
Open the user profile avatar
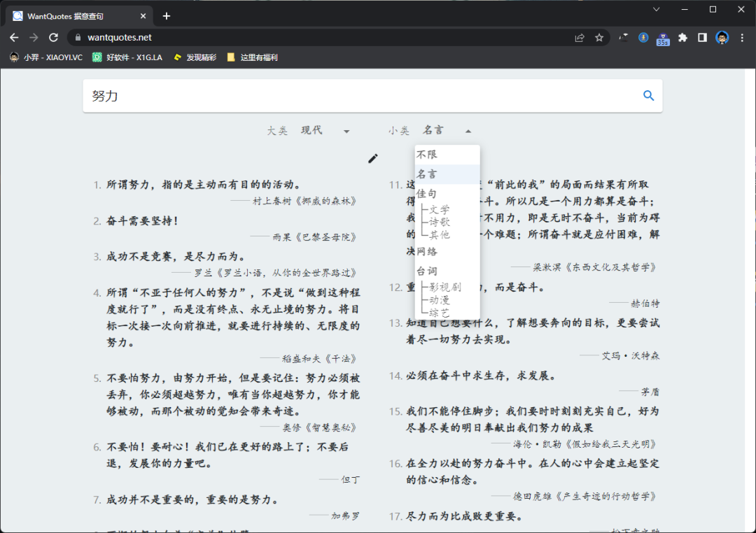[x=722, y=38]
